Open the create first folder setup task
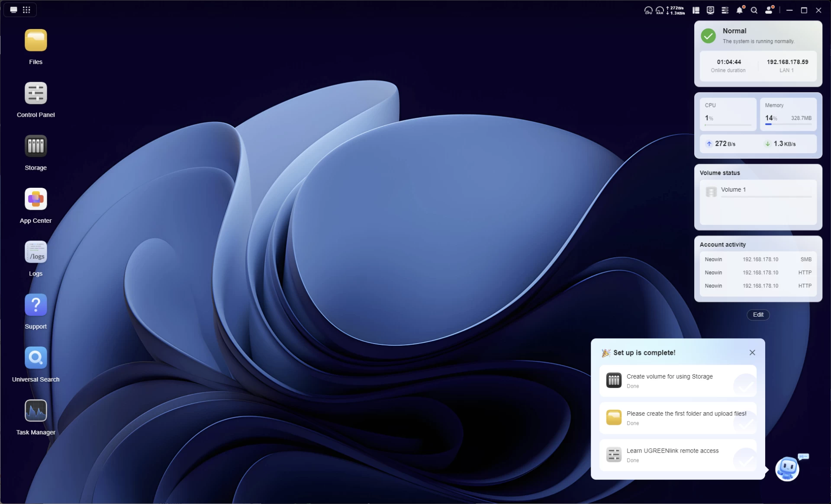The image size is (831, 504). (678, 418)
